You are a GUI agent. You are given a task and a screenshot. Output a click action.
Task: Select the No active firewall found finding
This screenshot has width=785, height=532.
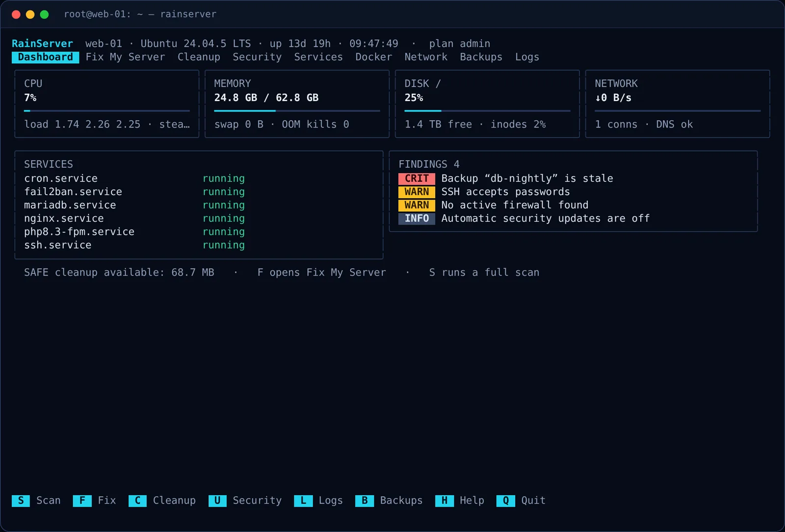point(515,205)
